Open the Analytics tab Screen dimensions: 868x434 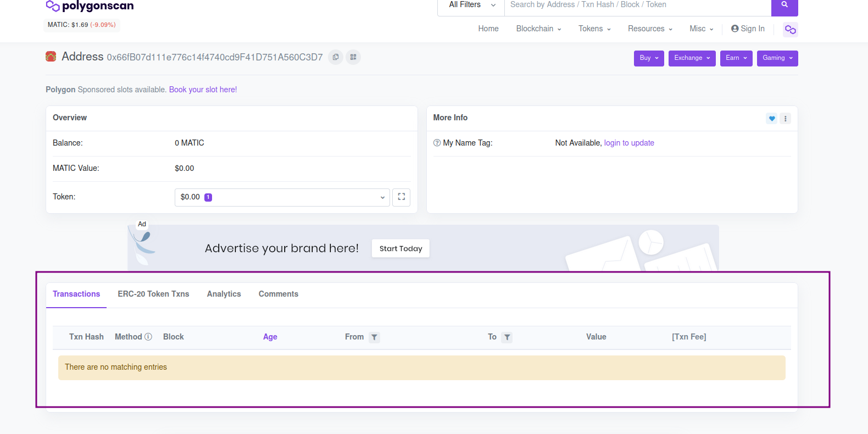click(224, 294)
